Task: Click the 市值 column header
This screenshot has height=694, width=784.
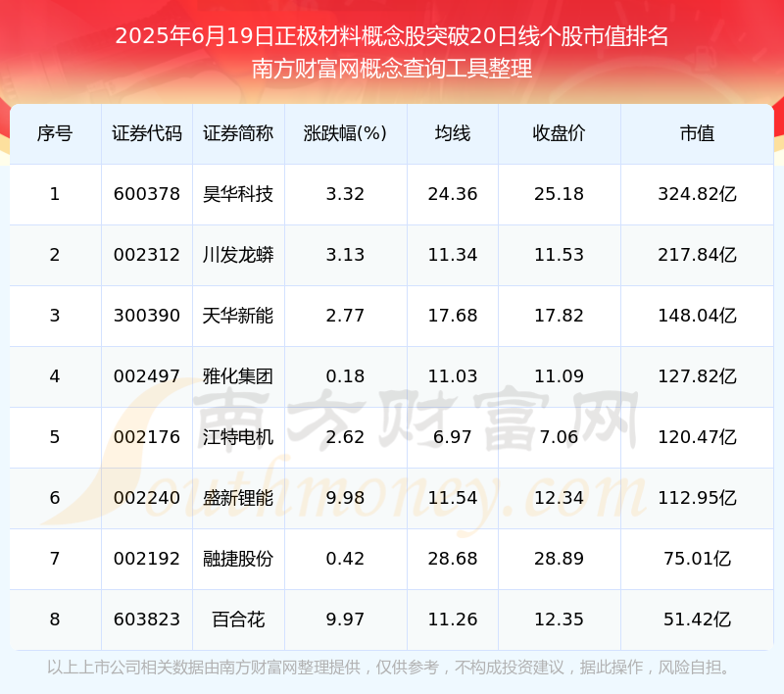Action: pyautogui.click(x=697, y=133)
